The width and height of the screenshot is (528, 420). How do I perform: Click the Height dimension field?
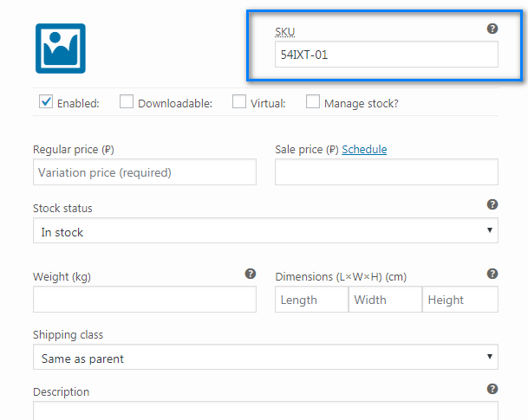pyautogui.click(x=460, y=300)
